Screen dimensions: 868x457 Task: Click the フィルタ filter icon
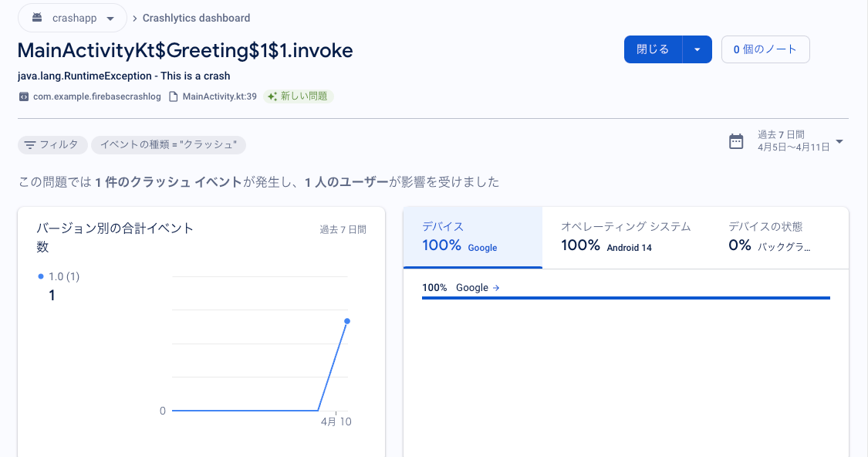pos(30,144)
